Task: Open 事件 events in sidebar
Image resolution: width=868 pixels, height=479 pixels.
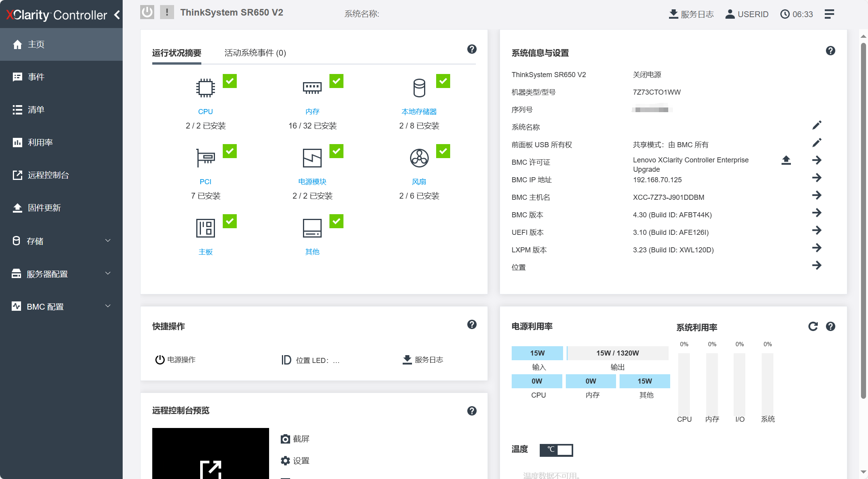Action: pyautogui.click(x=61, y=77)
